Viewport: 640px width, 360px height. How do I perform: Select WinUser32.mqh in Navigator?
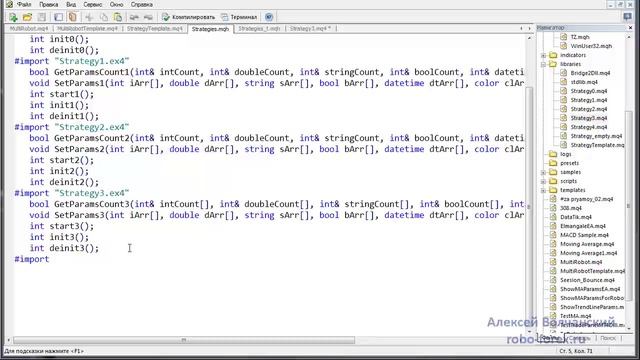pyautogui.click(x=591, y=46)
